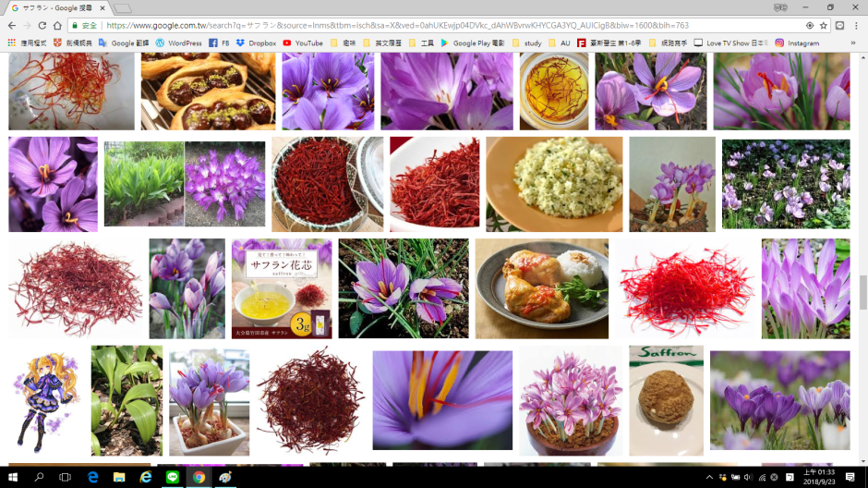Switch to Chrome on the taskbar
Viewport: 868px width, 488px height.
199,477
